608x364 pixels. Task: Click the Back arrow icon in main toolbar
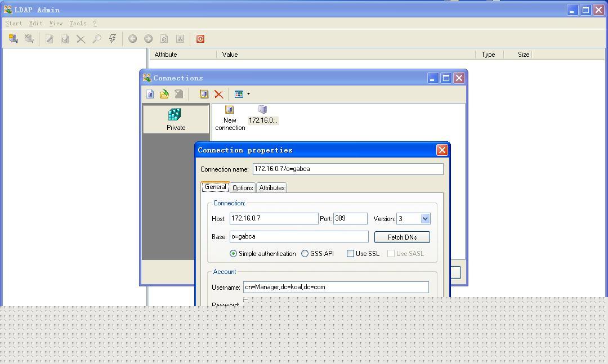(x=133, y=39)
